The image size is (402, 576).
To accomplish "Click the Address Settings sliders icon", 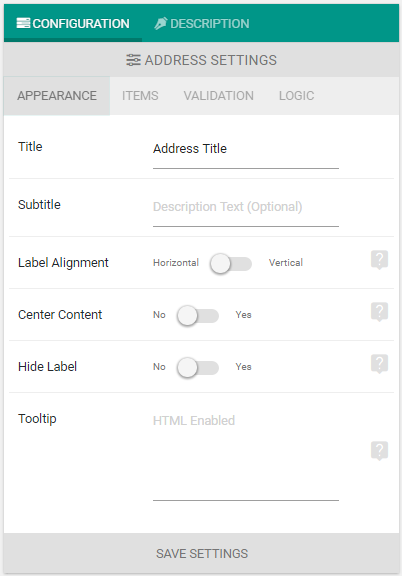I will (133, 60).
